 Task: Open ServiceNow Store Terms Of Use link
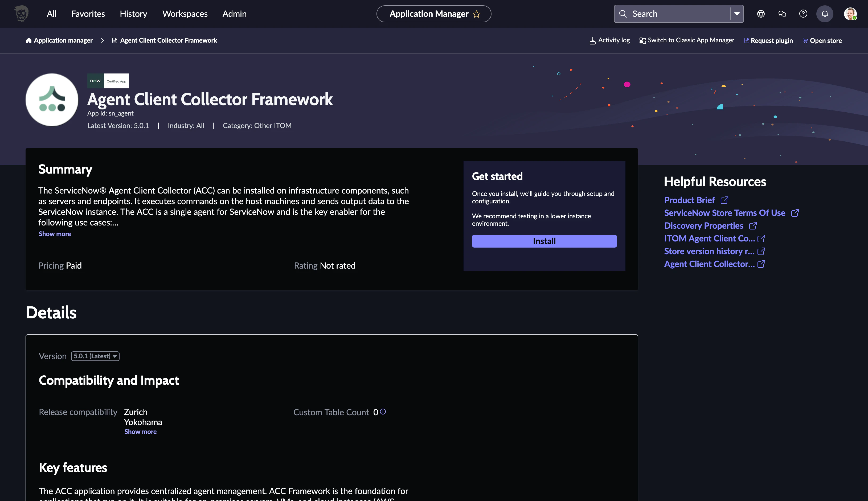(725, 213)
